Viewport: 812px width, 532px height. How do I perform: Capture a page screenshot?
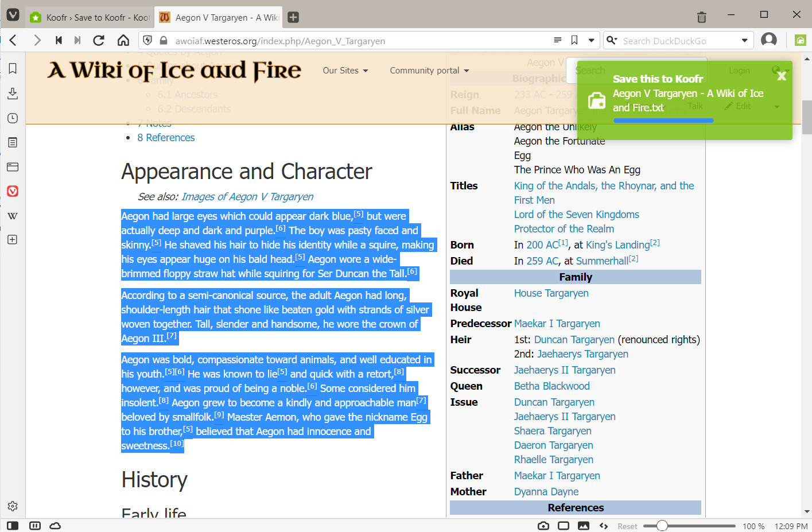pyautogui.click(x=543, y=526)
